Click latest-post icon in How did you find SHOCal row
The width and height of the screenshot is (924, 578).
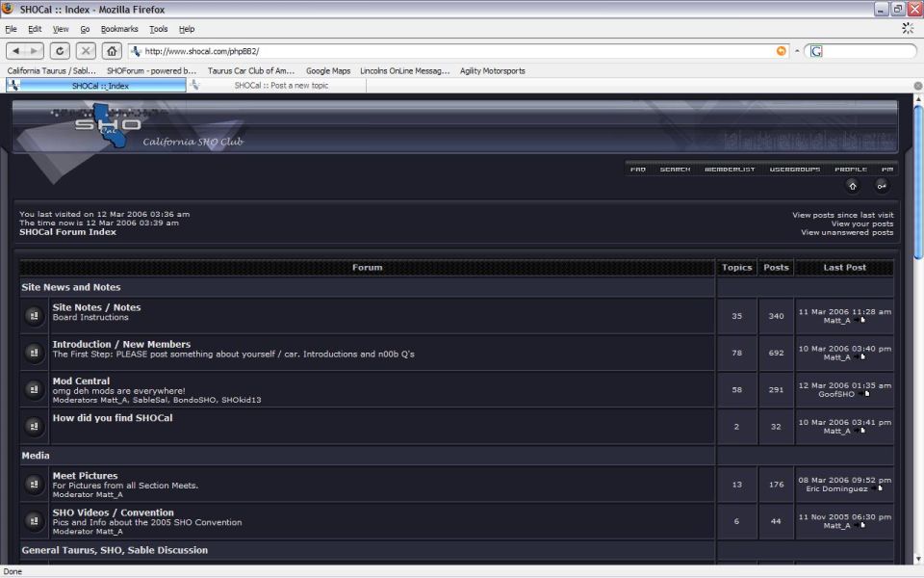860,432
